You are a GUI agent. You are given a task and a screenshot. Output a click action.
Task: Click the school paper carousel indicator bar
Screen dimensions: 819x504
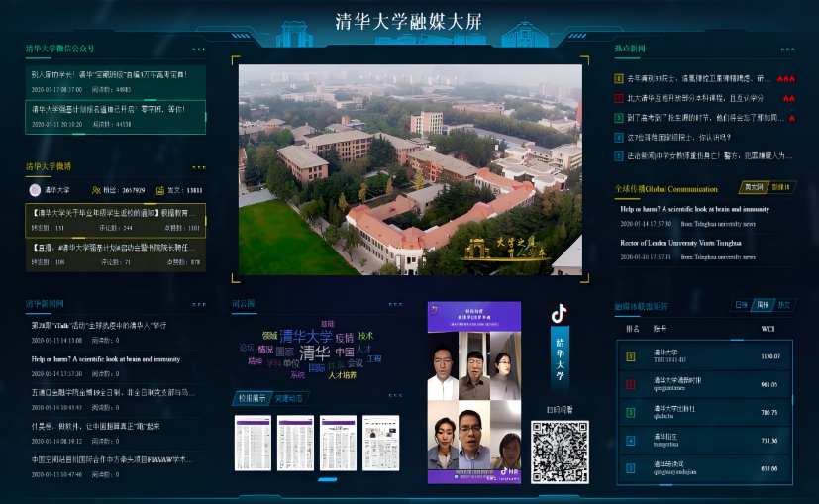[x=328, y=479]
